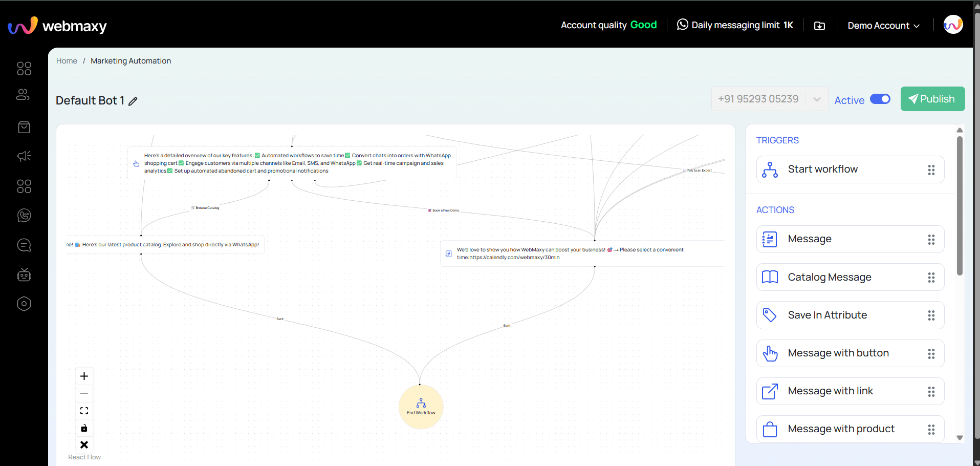Toggle canvas interactivity lock

(84, 428)
